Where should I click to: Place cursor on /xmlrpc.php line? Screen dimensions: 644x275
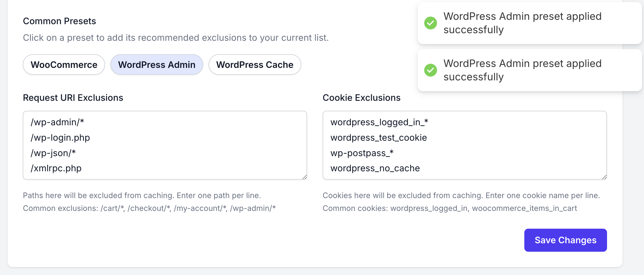(56, 168)
